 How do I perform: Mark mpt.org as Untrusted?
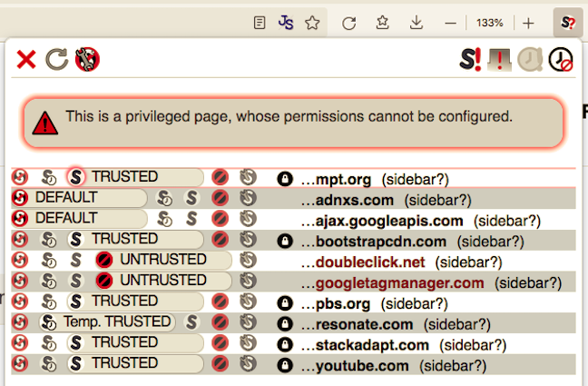220,177
